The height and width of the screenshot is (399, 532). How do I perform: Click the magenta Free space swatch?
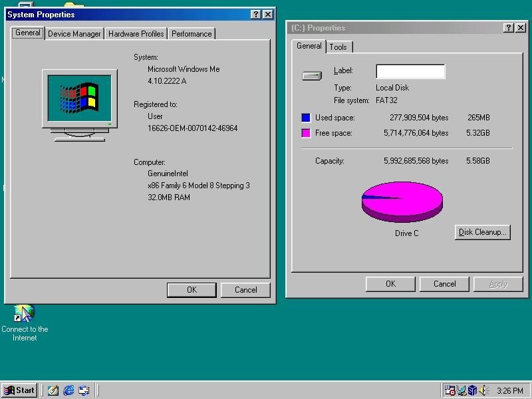[306, 133]
